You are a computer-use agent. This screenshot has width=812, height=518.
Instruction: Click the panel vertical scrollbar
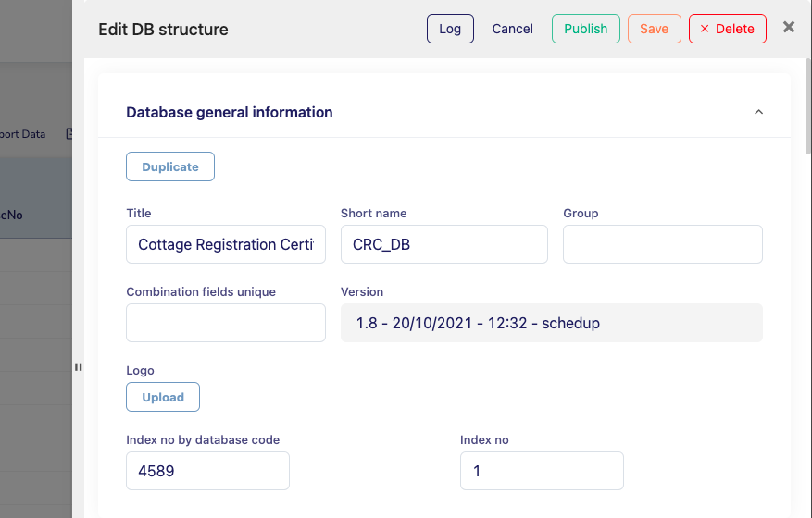pyautogui.click(x=808, y=106)
